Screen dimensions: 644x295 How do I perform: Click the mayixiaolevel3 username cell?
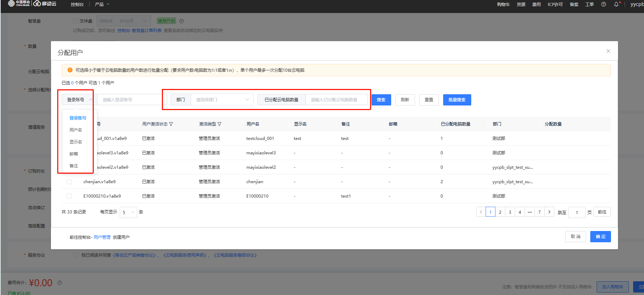(261, 153)
